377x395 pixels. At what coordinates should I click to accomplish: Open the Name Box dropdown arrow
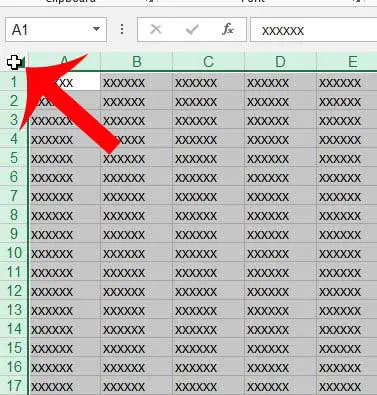tap(96, 29)
